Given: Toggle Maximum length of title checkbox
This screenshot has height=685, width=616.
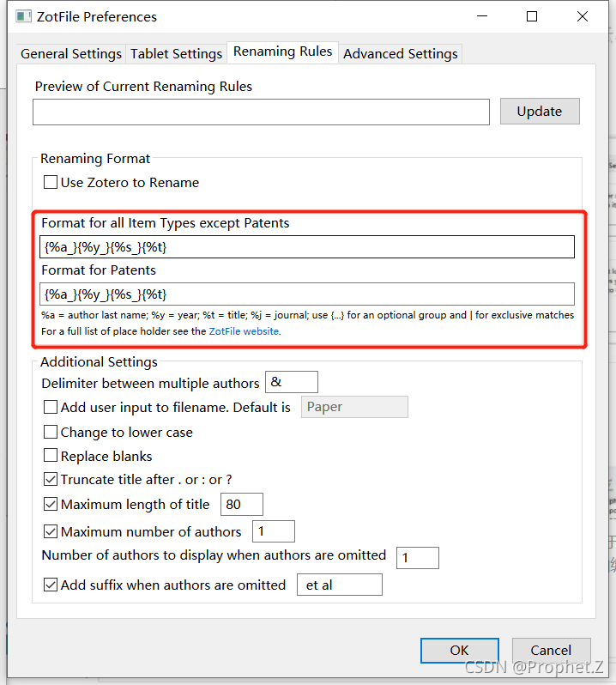Looking at the screenshot, I should 51,504.
